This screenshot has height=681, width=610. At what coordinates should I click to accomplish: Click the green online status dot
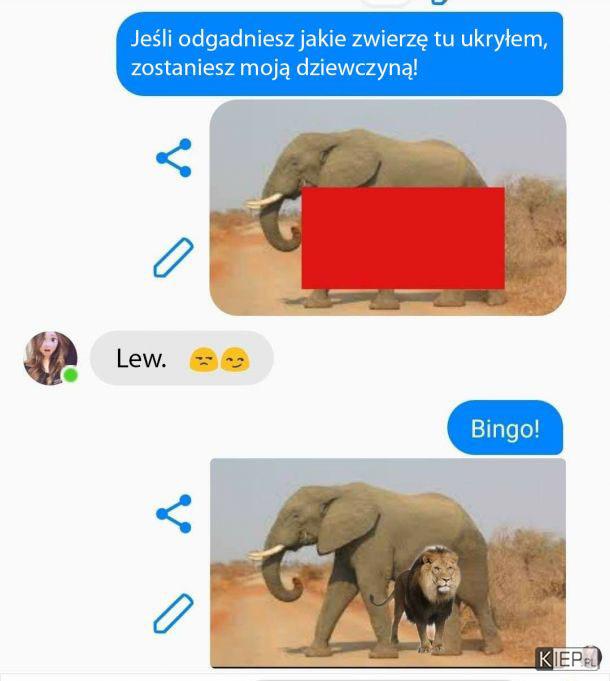(70, 374)
